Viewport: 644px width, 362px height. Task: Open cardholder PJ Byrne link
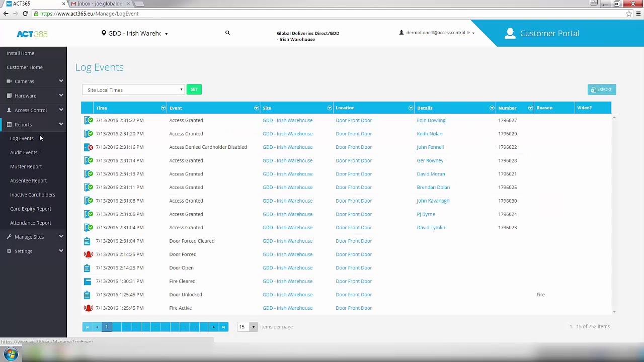point(426,214)
